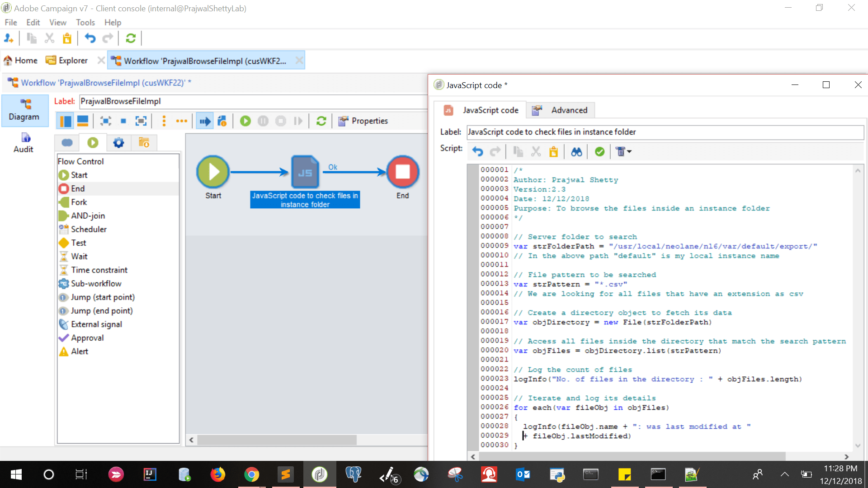Open the Tools menu
Viewport: 868px width, 488px height.
85,22
